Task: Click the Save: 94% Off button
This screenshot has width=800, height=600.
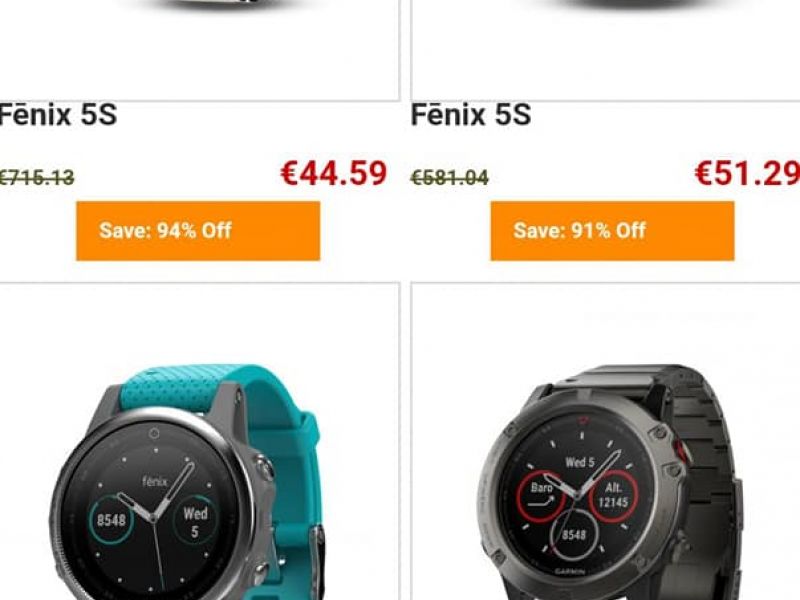Action: point(198,231)
